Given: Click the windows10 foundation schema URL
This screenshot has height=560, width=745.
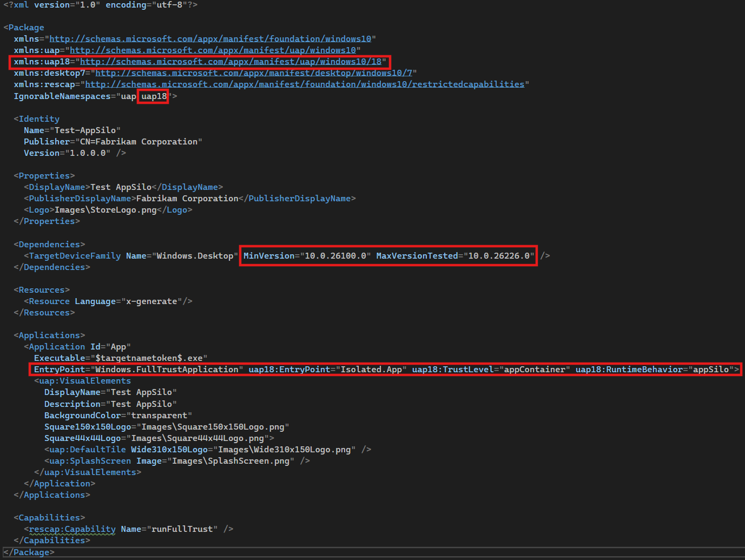Looking at the screenshot, I should coord(212,38).
